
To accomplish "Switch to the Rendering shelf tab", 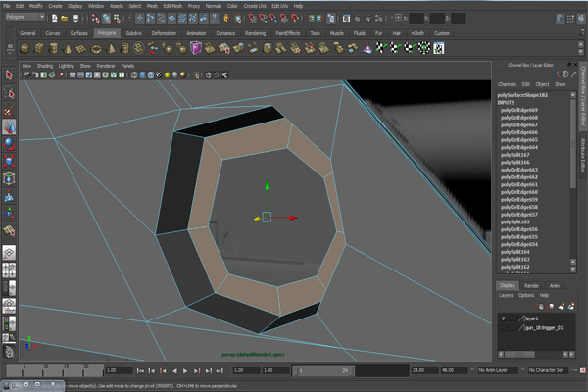I will pos(255,33).
